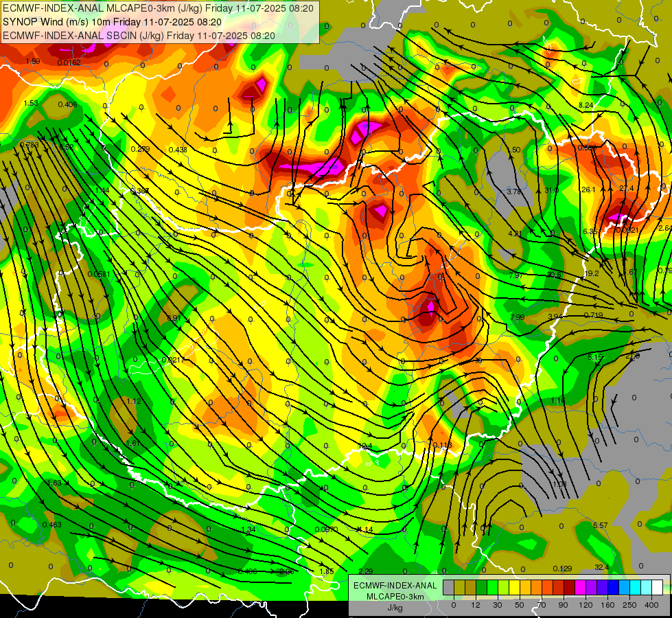This screenshot has width=672, height=618.
Task: Pick the cyan legend swatch
Action: point(635,587)
